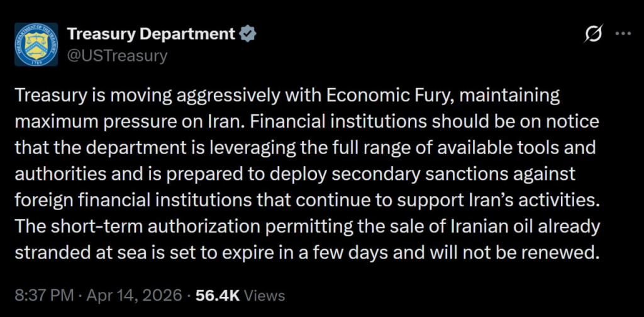This screenshot has width=644, height=317.
Task: View the 56.4K Views count
Action: [240, 295]
